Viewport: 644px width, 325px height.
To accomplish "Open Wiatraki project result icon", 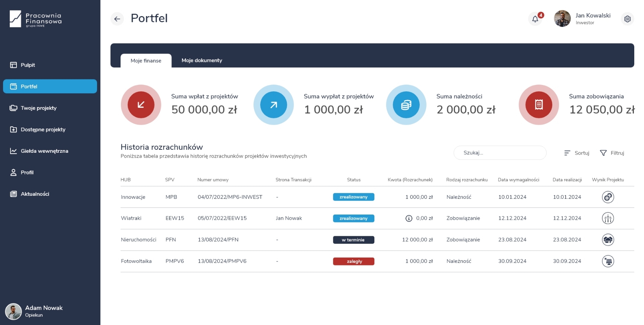I will 608,218.
